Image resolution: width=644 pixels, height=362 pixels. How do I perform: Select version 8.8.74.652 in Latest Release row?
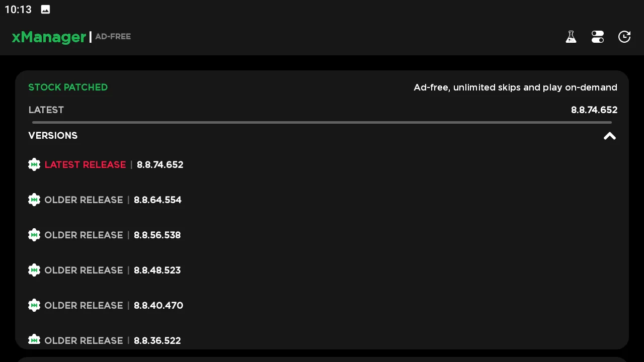click(160, 165)
